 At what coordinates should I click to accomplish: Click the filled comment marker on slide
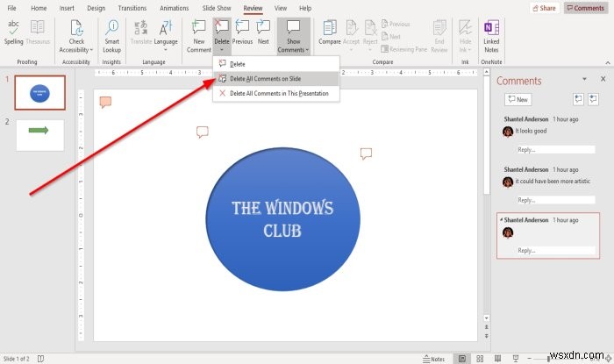pyautogui.click(x=105, y=102)
